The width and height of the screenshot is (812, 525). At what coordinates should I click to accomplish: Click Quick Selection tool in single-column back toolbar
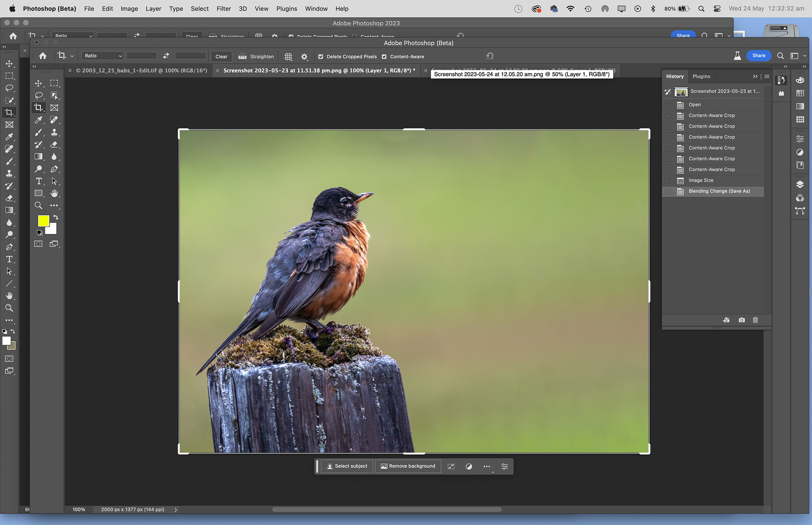(9, 100)
